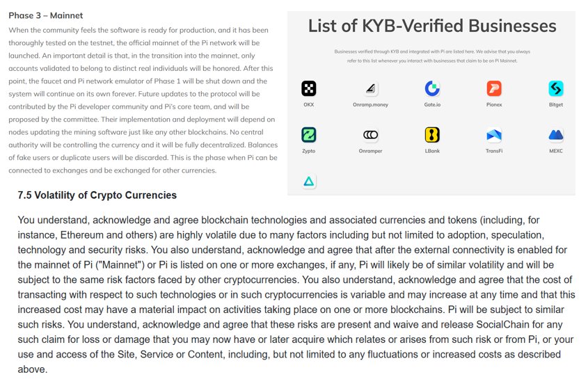Click the "Gate.io" text label
The height and width of the screenshot is (379, 588).
[432, 104]
